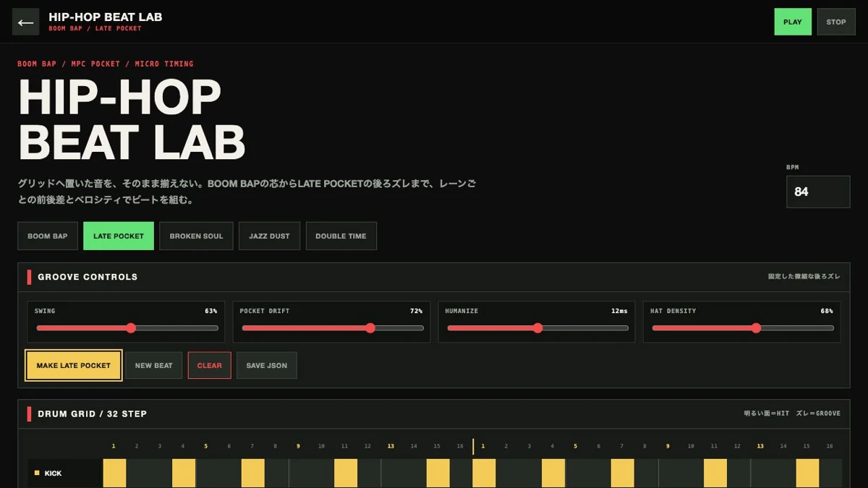This screenshot has width=868, height=488.
Task: Click the HAT DENSITY value 68%
Action: point(826,311)
